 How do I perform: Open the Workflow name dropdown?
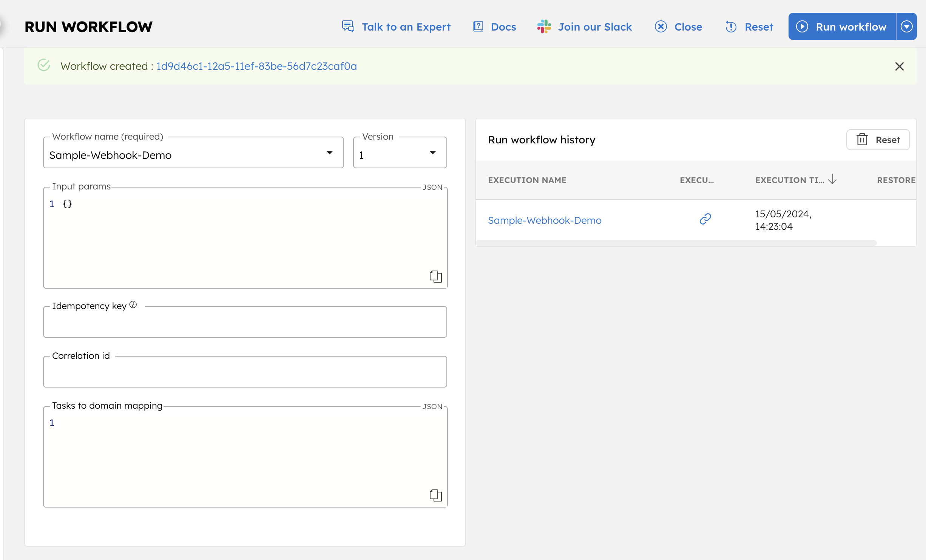click(330, 152)
